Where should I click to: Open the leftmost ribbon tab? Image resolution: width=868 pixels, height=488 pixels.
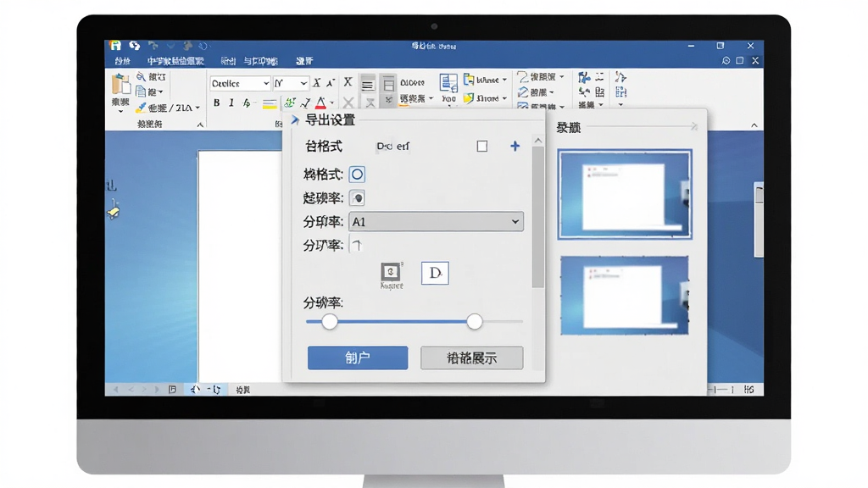[122, 61]
